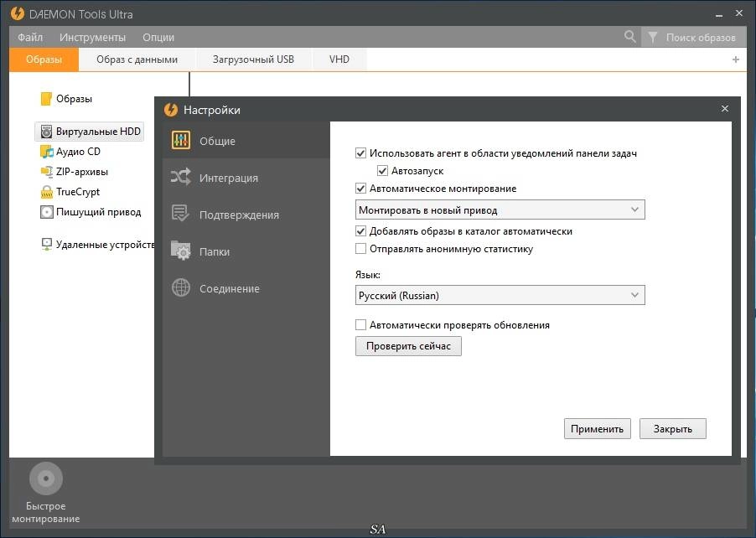Click the Общие sliders icon in Настройки

[x=181, y=140]
